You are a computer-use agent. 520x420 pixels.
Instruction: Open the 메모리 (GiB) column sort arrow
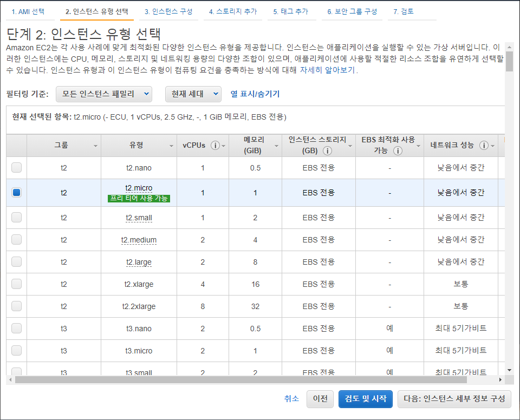[277, 146]
